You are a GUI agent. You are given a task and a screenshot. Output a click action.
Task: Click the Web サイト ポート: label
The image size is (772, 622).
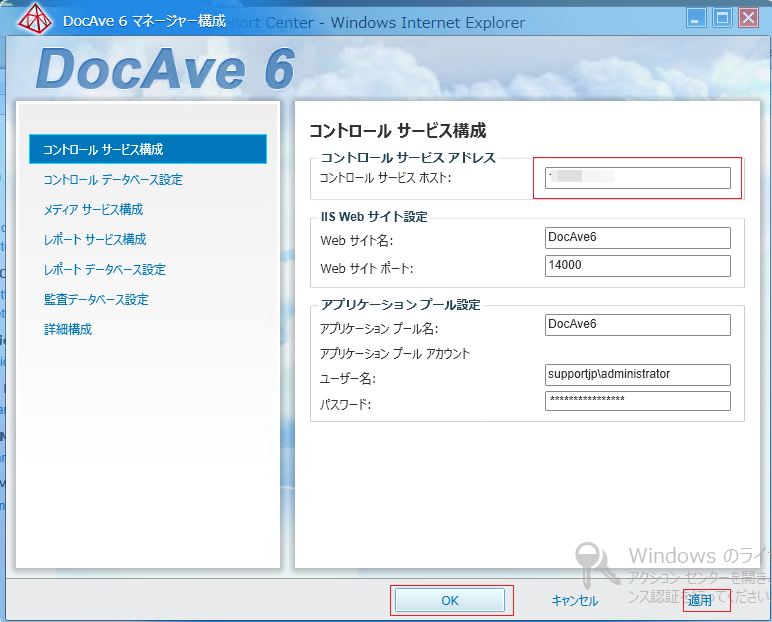pos(367,268)
